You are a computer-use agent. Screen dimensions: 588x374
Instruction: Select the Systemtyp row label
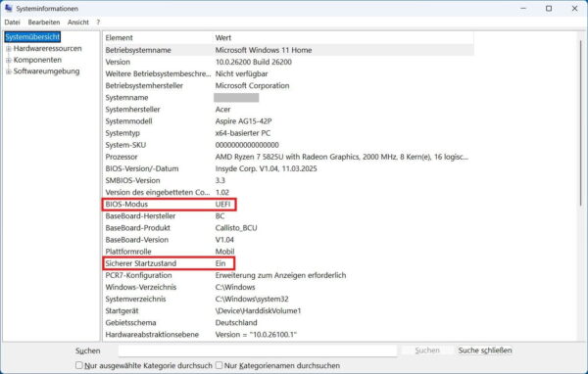tap(122, 133)
